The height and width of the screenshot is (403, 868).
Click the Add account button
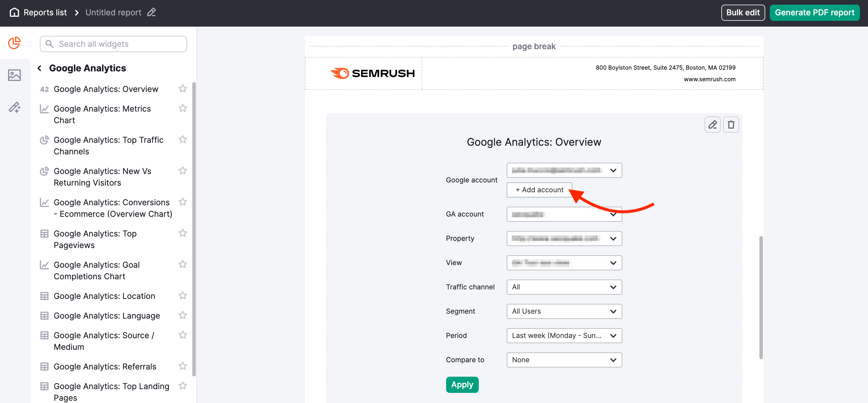[x=539, y=189]
